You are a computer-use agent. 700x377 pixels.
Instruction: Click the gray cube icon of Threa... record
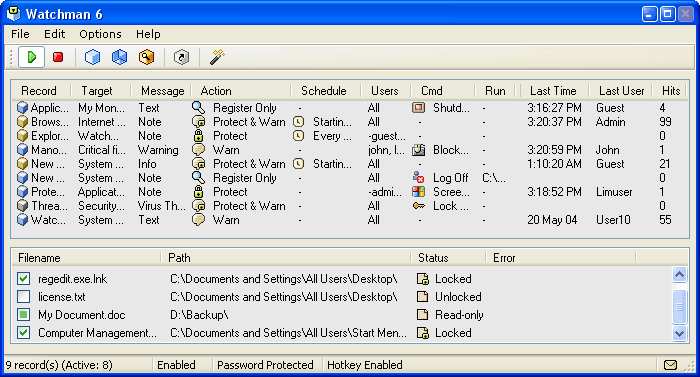pyautogui.click(x=22, y=206)
